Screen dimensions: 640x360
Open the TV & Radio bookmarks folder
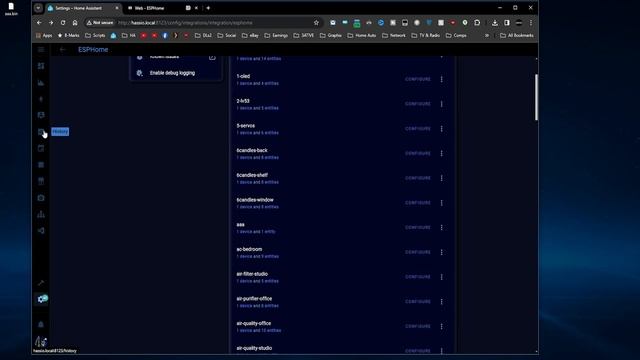(426, 36)
